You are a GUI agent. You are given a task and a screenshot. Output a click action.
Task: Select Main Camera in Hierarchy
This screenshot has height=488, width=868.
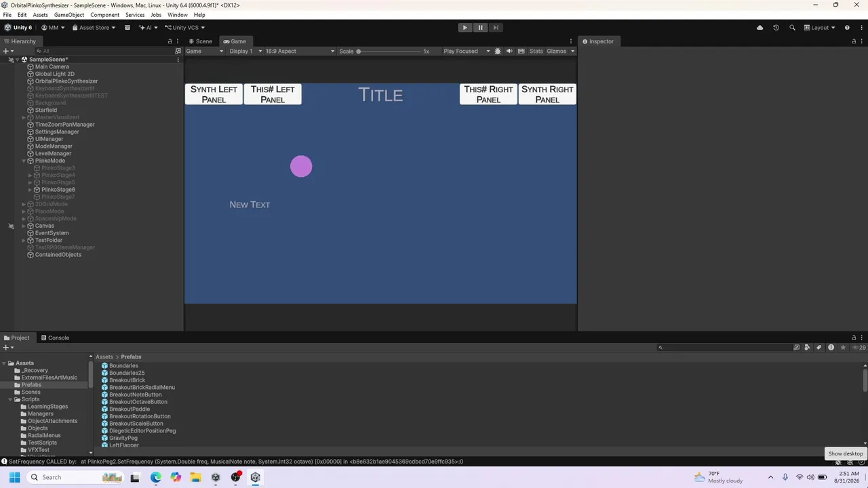(x=52, y=67)
